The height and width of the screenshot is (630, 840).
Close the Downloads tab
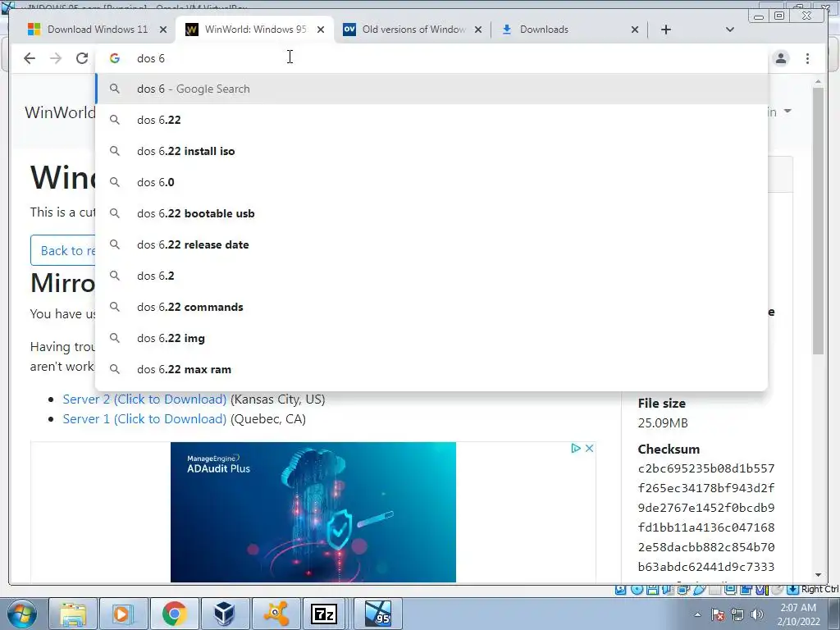tap(635, 30)
